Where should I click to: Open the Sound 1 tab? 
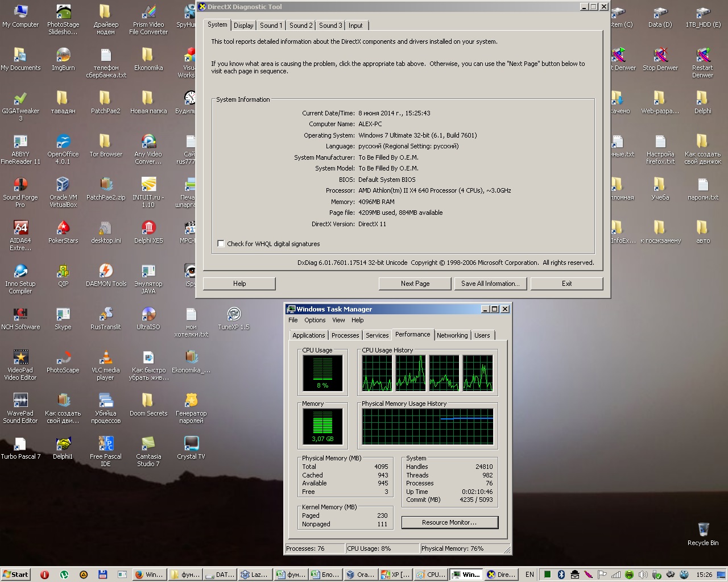click(271, 26)
